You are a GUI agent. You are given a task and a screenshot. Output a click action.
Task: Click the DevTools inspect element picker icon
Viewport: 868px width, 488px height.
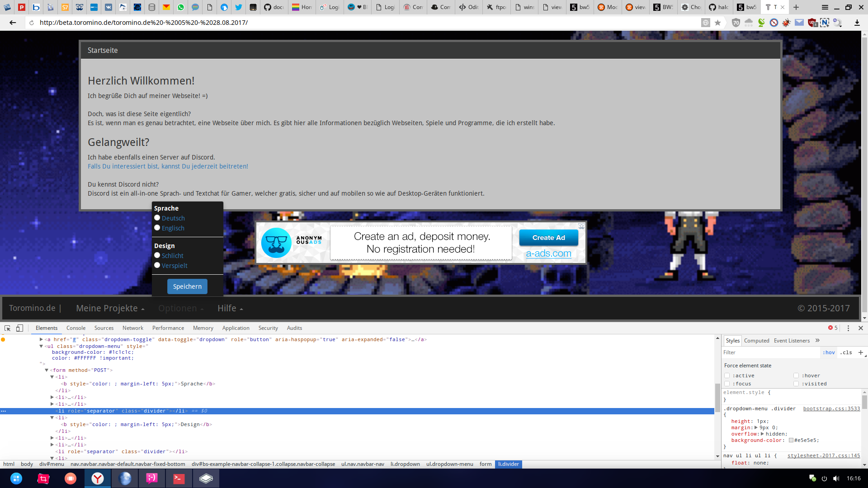[x=7, y=328]
